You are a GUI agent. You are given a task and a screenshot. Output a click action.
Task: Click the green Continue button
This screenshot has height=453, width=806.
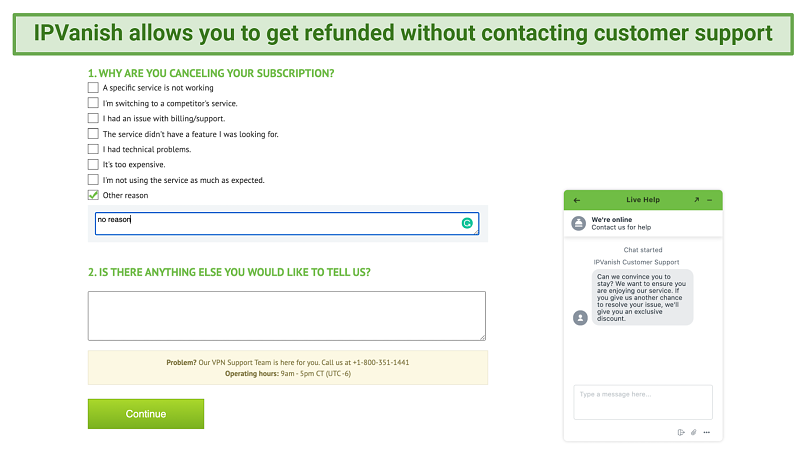(x=146, y=414)
